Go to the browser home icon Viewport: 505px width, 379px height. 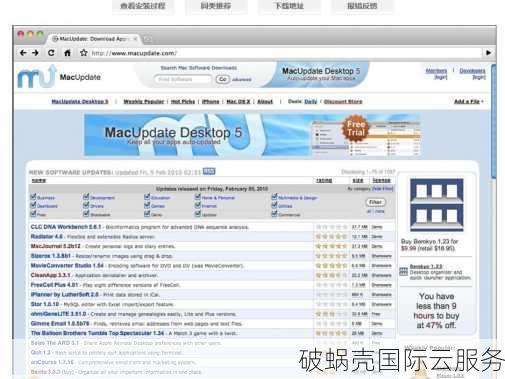[67, 53]
